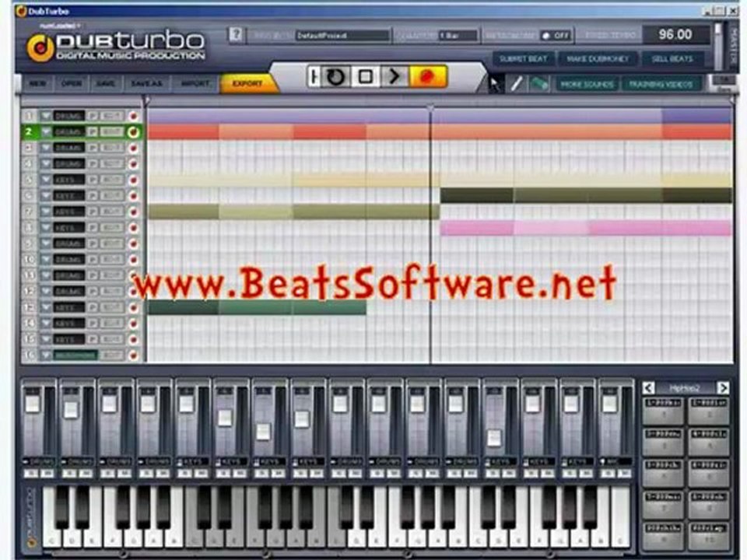Click the IMPORT menu button

pos(195,83)
